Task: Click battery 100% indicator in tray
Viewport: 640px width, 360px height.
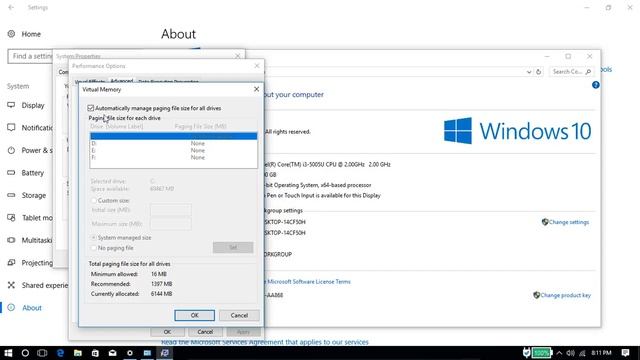Action: [x=541, y=353]
